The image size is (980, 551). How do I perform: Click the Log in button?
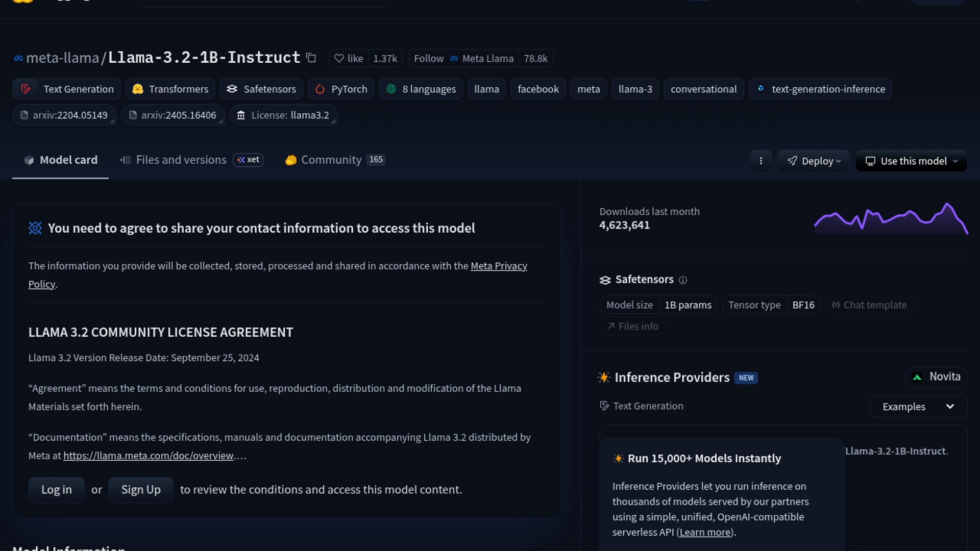[x=56, y=490]
